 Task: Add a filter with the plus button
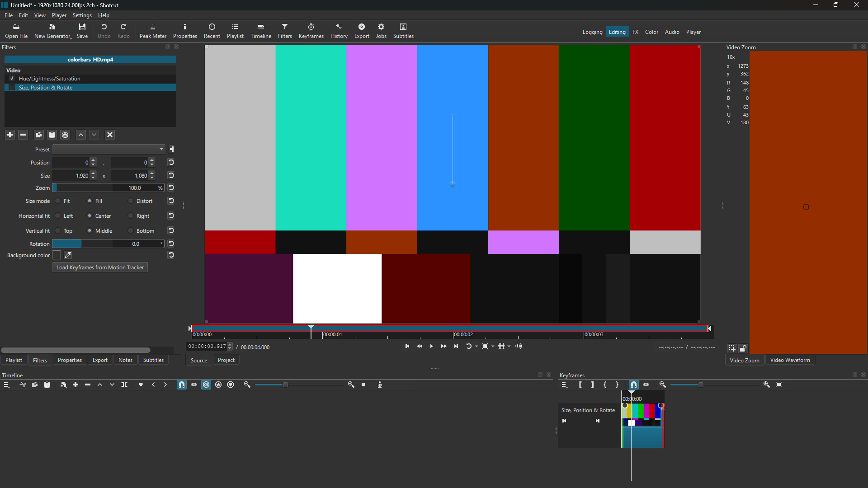point(10,135)
